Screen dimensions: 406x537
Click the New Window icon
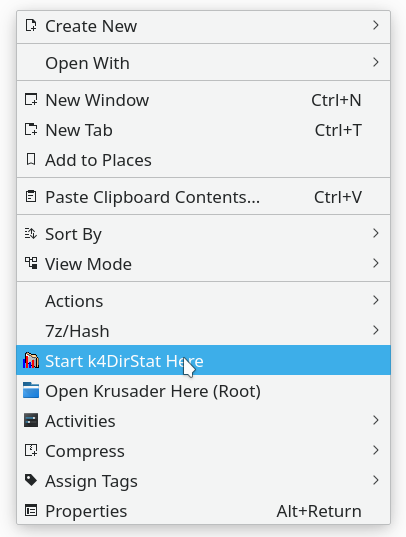[x=31, y=100]
